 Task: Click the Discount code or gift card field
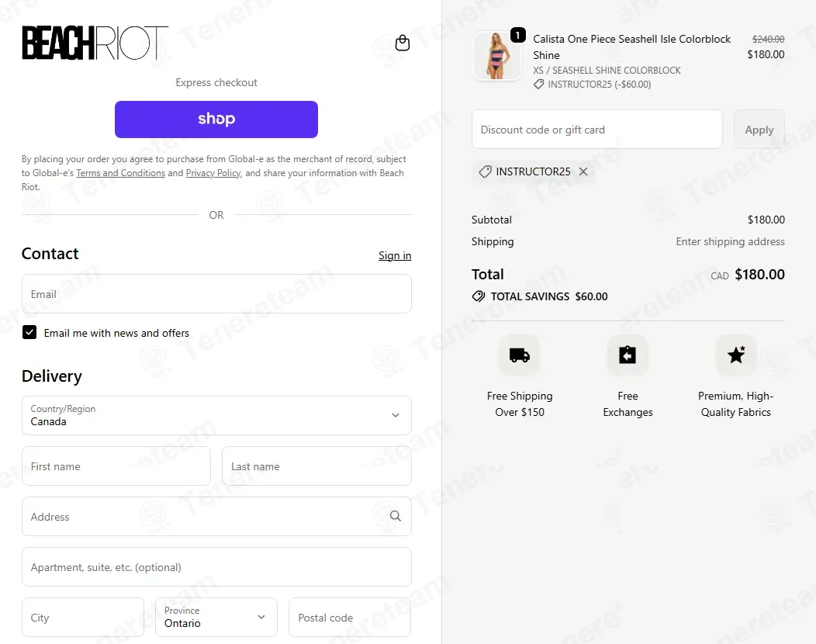(597, 130)
